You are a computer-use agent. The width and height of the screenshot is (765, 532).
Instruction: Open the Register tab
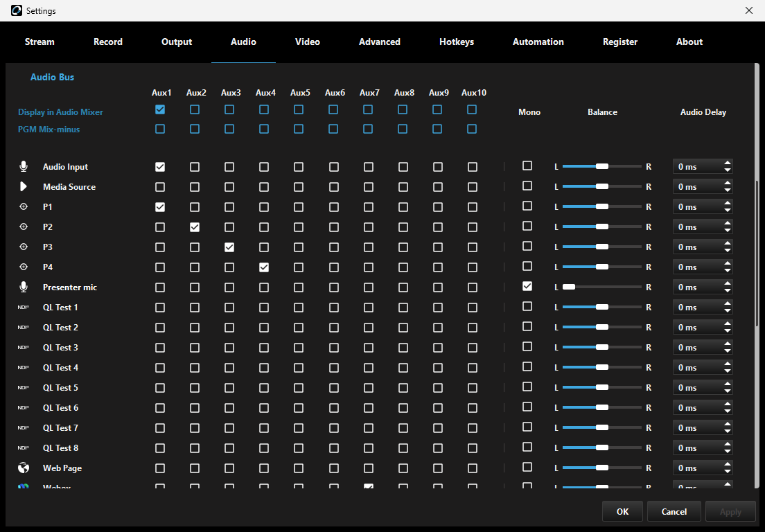click(x=620, y=42)
